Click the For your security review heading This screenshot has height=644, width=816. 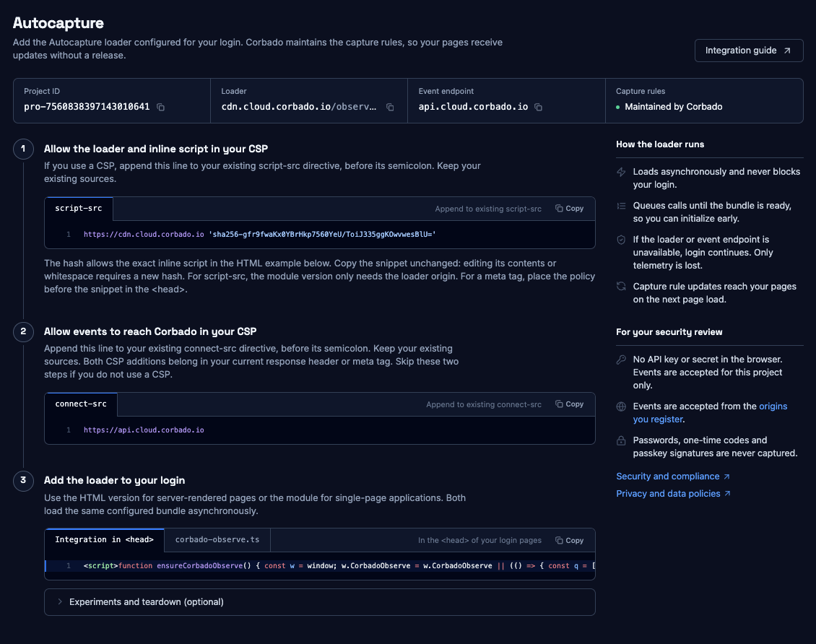tap(669, 332)
